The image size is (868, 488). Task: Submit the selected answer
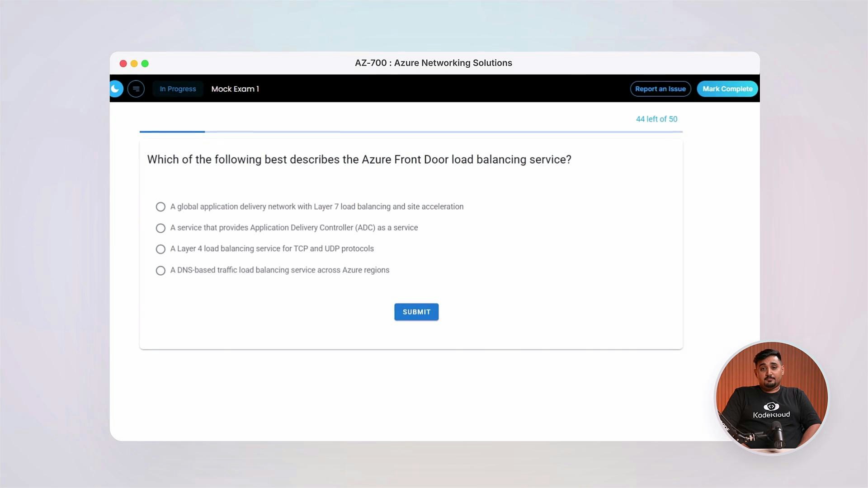pos(416,312)
